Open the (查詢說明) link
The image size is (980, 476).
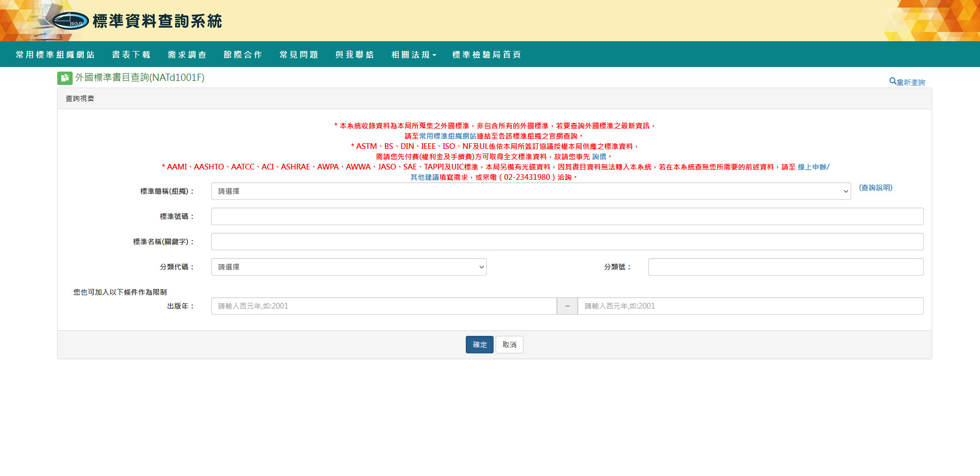tap(875, 188)
